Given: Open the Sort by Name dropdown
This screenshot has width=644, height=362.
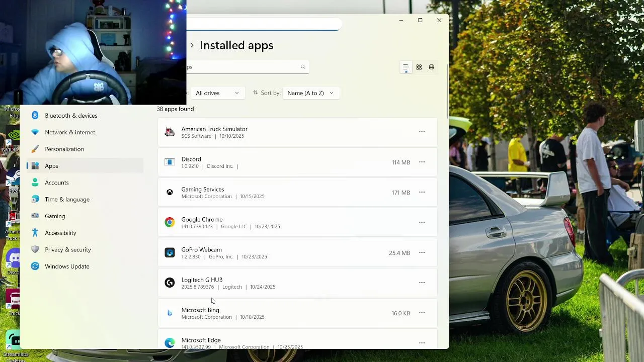Looking at the screenshot, I should (310, 93).
